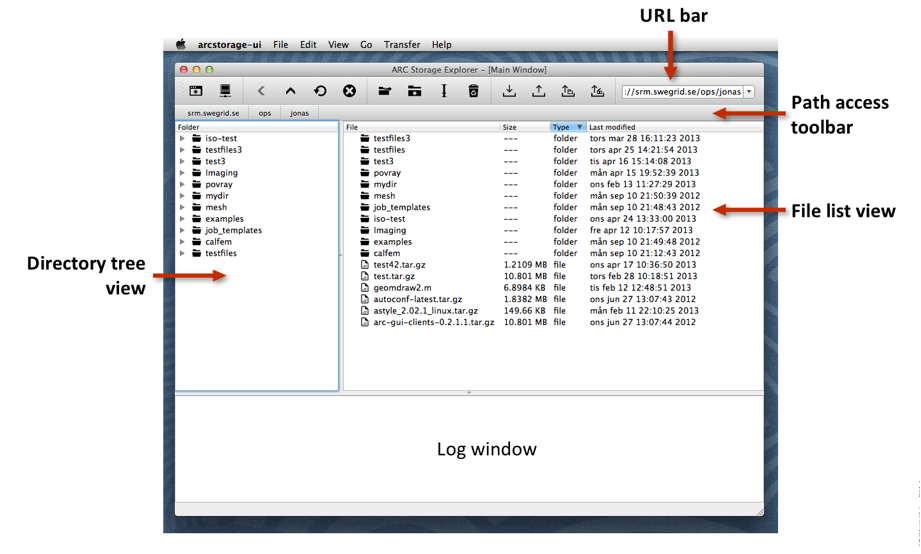Jump to srm.swegrid.se in path toolbar

[213, 113]
